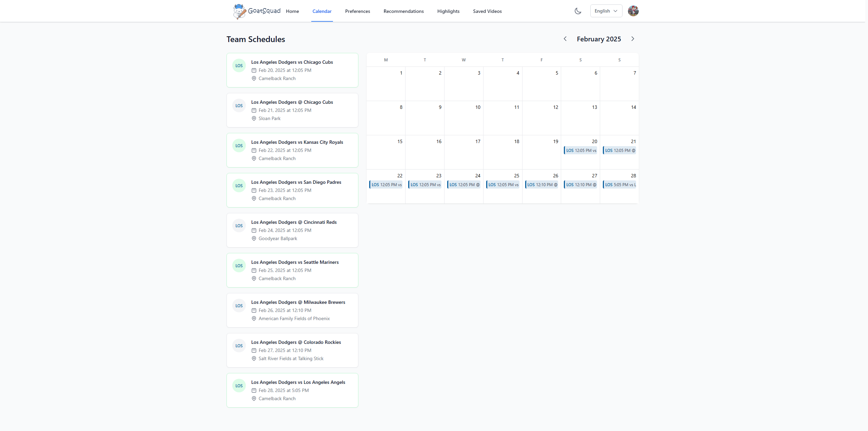The width and height of the screenshot is (868, 431).
Task: Select the Feb 28 5:05 PM calendar event
Action: (620, 185)
